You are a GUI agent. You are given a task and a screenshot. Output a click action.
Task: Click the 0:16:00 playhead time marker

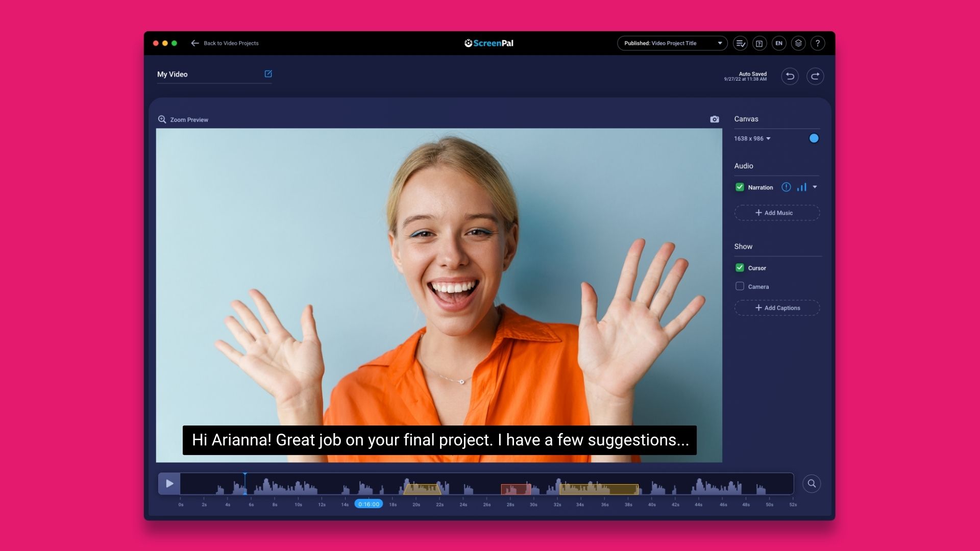click(x=369, y=504)
